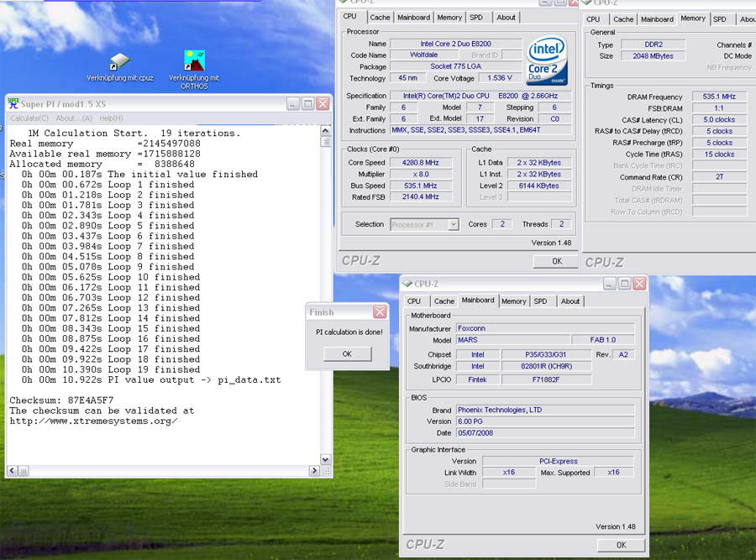756x560 pixels.
Task: Select Mainboard tab in CPU-Z Memory window
Action: pos(657,19)
